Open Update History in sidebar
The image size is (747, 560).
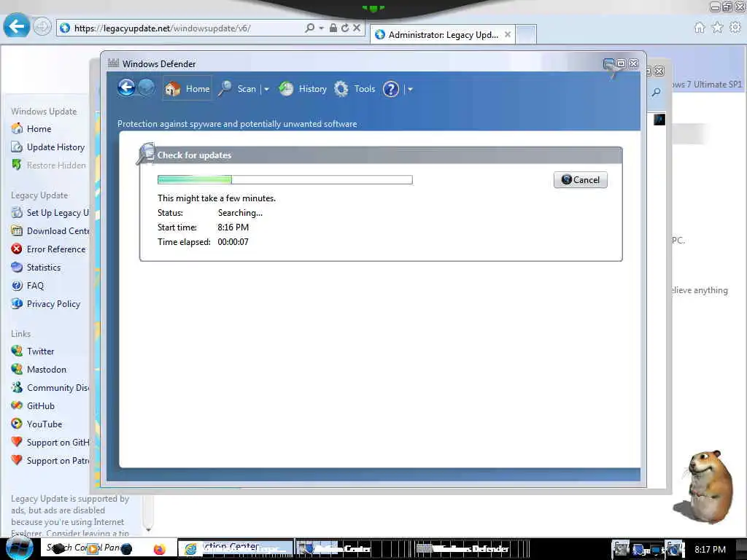(x=48, y=147)
